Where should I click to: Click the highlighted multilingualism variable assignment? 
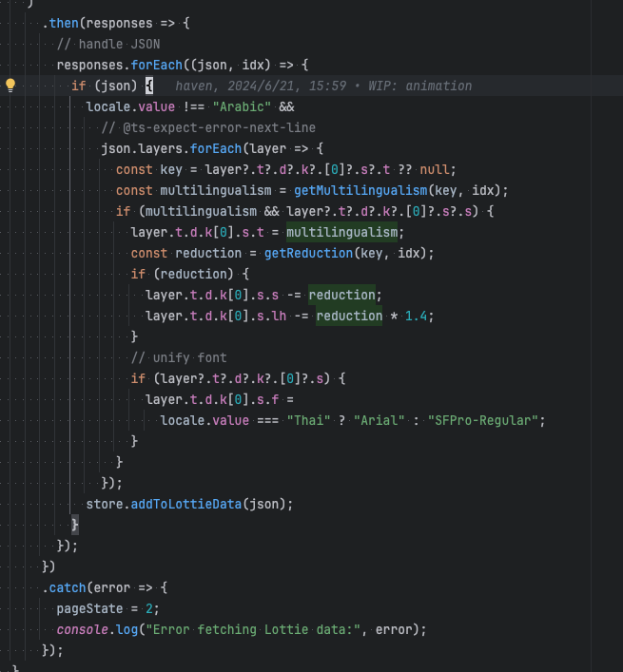[x=341, y=232]
